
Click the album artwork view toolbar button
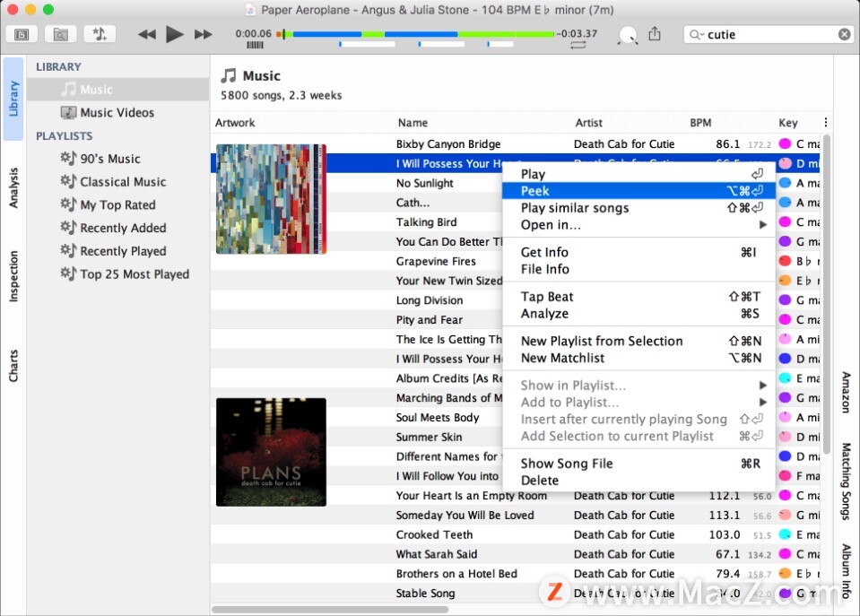[22, 35]
